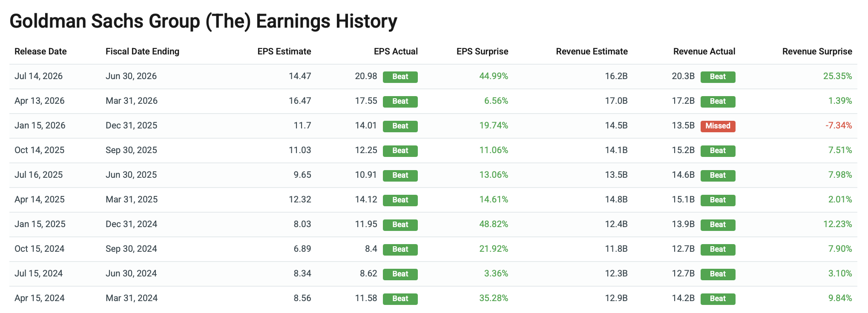Click the EPS estimate value 14.47
Screen dimensions: 868x313
click(x=300, y=76)
